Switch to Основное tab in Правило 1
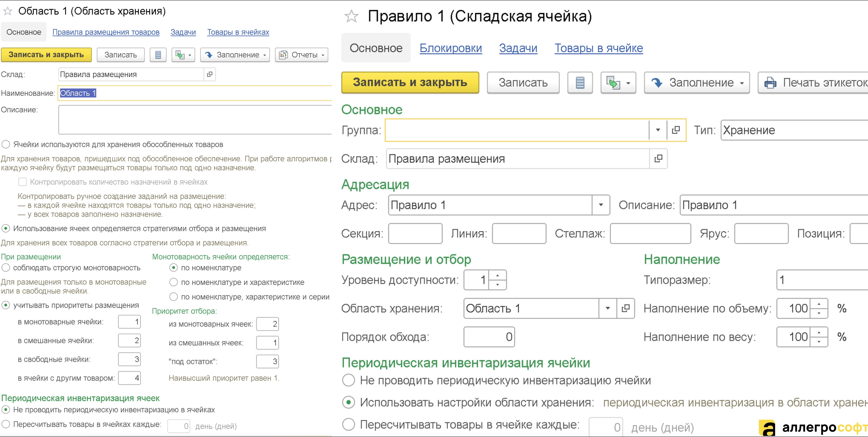 point(376,48)
